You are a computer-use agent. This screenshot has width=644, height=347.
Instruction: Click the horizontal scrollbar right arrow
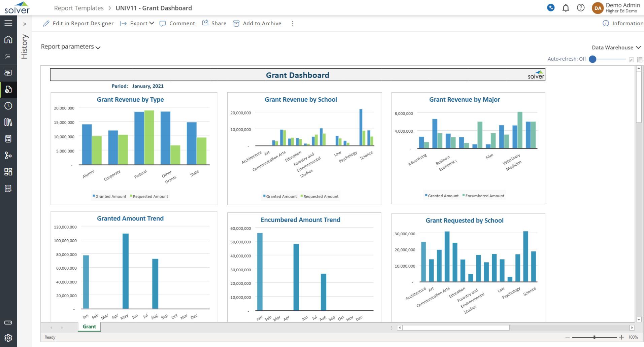pyautogui.click(x=632, y=327)
